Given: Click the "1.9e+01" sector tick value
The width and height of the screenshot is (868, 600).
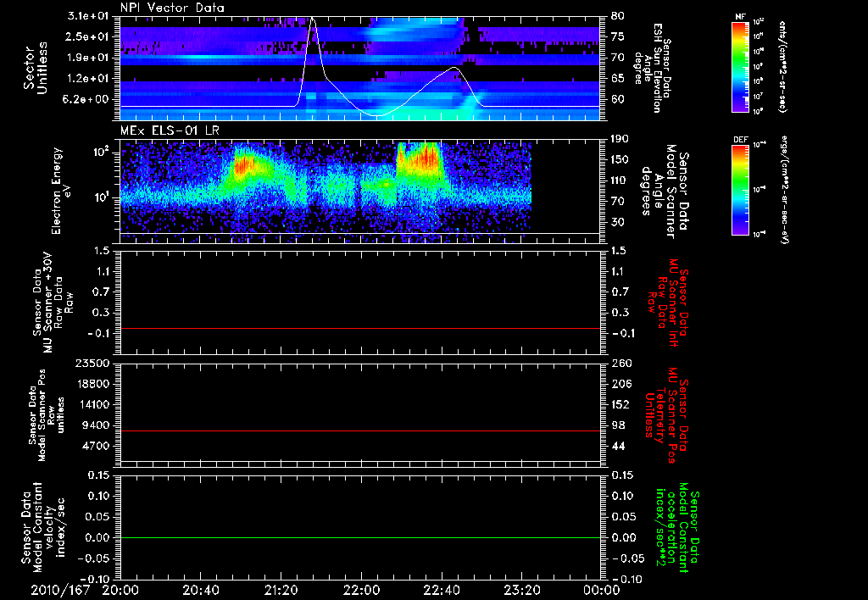Looking at the screenshot, I should (90, 58).
